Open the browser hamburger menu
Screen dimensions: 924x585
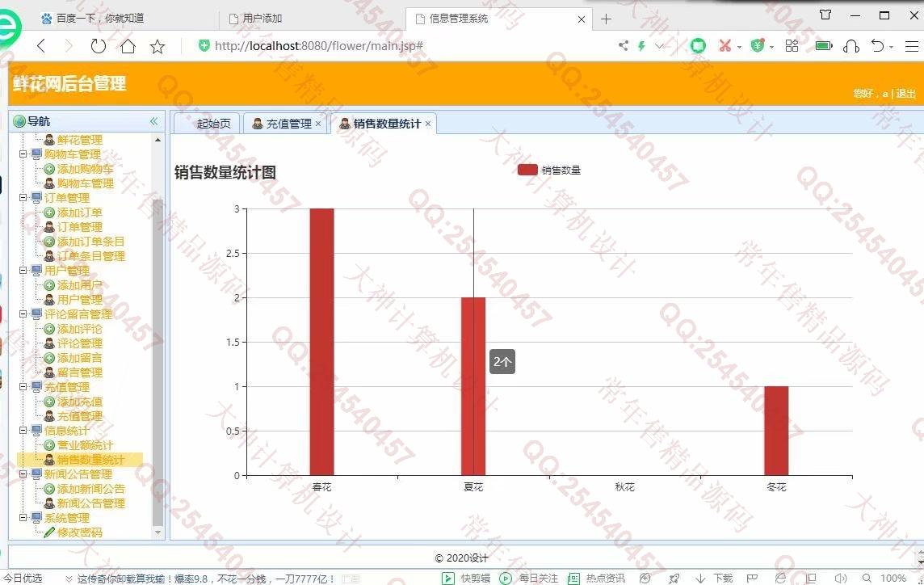point(912,46)
